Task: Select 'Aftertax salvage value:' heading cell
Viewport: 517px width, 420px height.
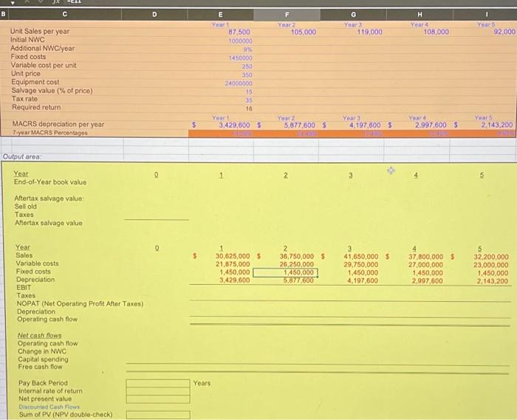Action: pyautogui.click(x=49, y=199)
